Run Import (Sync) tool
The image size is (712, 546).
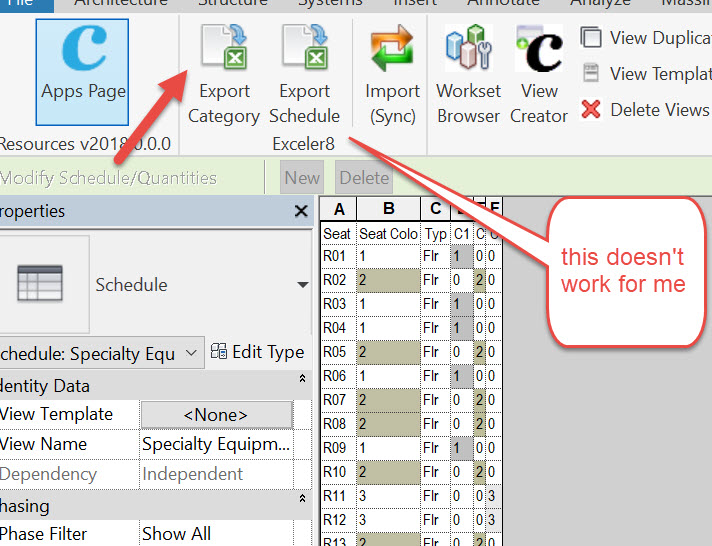[392, 50]
